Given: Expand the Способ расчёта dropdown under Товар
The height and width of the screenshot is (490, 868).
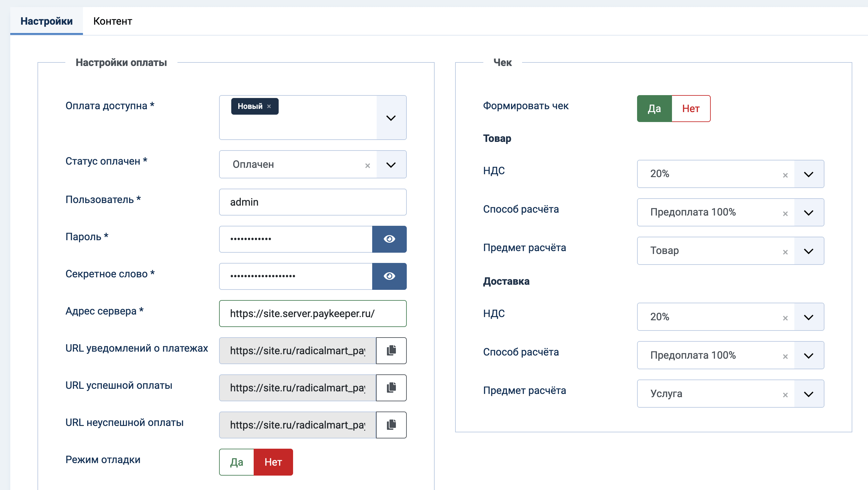Looking at the screenshot, I should pos(809,212).
